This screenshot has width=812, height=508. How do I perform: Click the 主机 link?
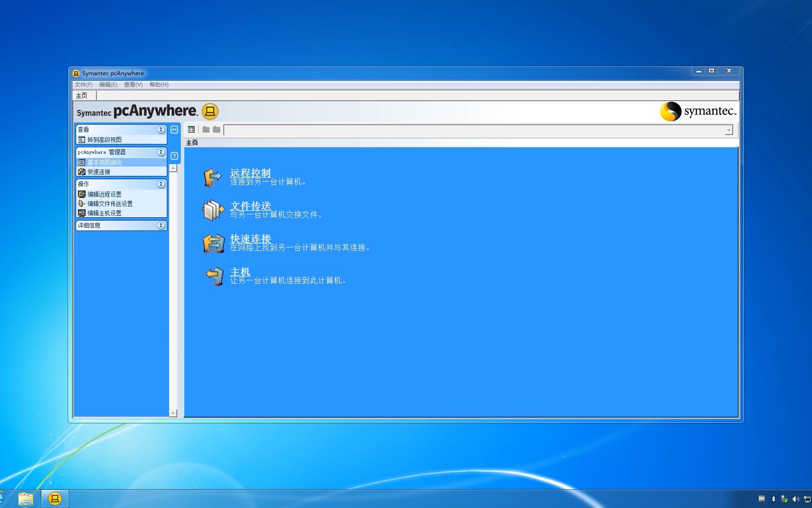pyautogui.click(x=240, y=271)
